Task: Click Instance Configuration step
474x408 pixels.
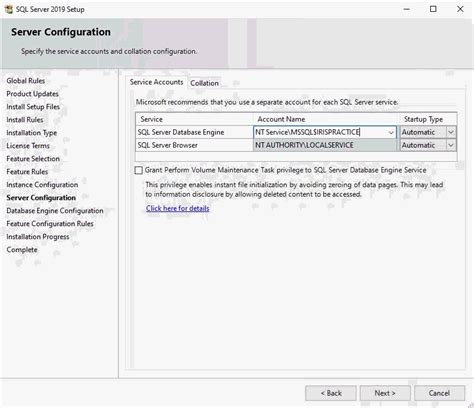Action: coord(42,185)
